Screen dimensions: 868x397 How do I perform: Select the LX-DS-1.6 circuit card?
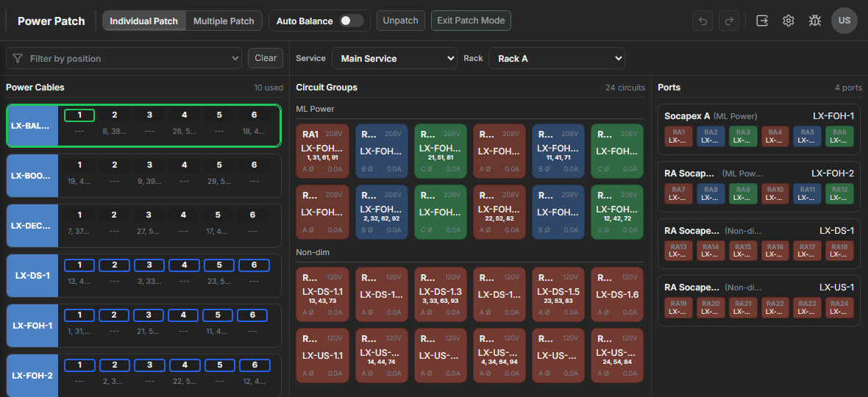point(617,294)
